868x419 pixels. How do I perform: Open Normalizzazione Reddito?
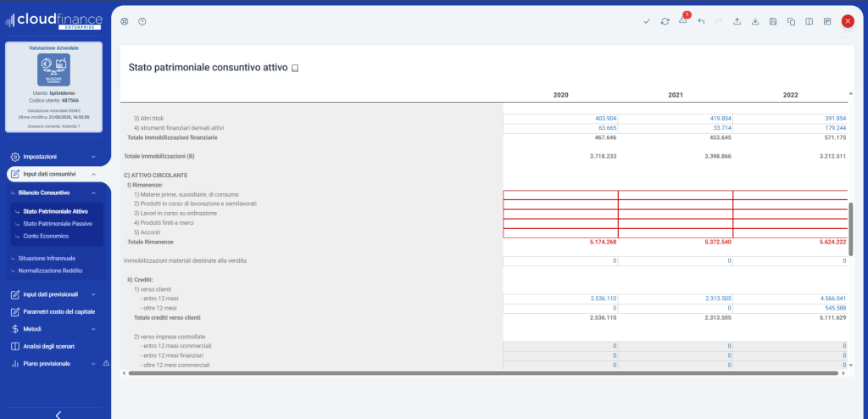click(x=50, y=271)
